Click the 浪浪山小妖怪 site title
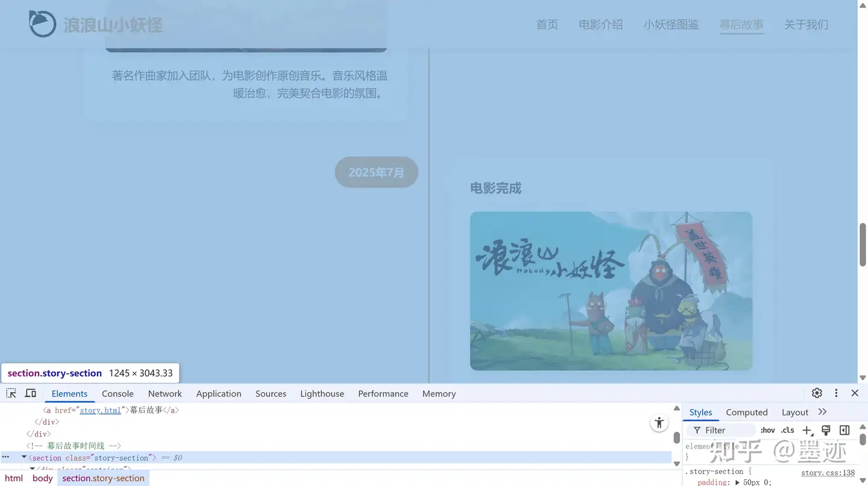 pyautogui.click(x=113, y=25)
